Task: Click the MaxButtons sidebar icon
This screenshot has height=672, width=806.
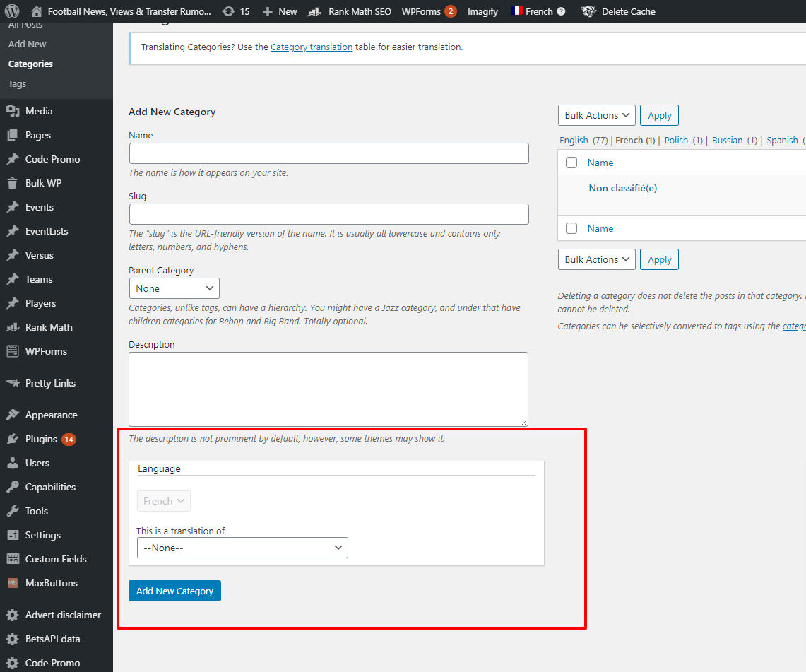Action: click(x=13, y=583)
